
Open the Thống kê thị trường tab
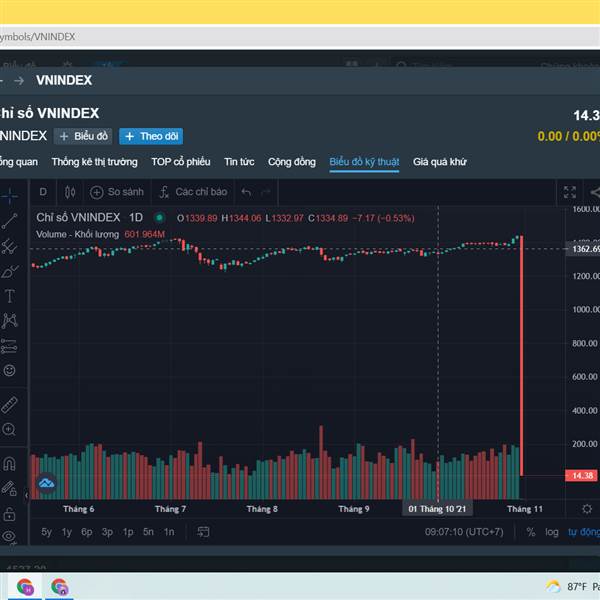95,162
